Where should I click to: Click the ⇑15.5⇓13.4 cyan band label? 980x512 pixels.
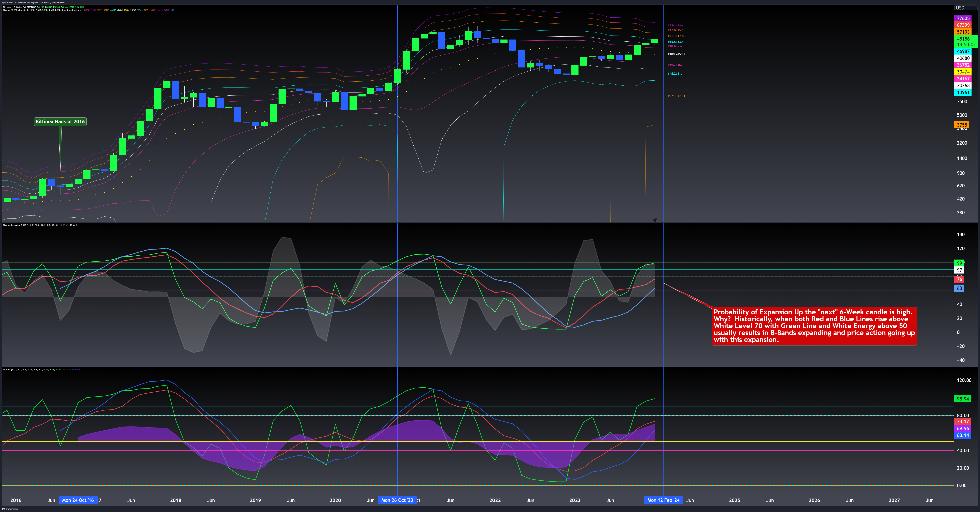(x=676, y=42)
